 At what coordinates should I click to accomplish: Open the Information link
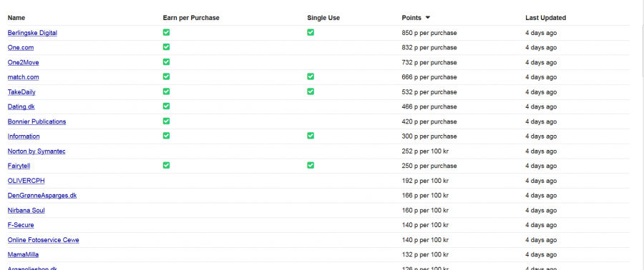(x=24, y=136)
